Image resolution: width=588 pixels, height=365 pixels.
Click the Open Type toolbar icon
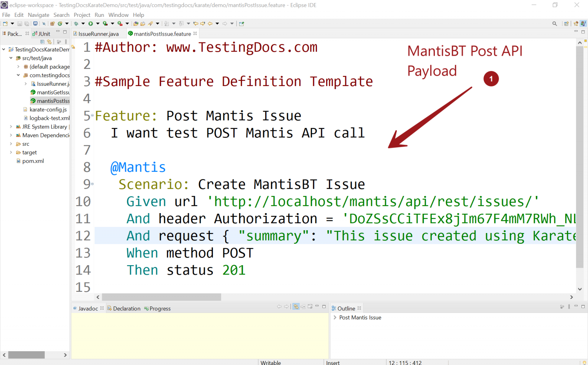coord(136,24)
